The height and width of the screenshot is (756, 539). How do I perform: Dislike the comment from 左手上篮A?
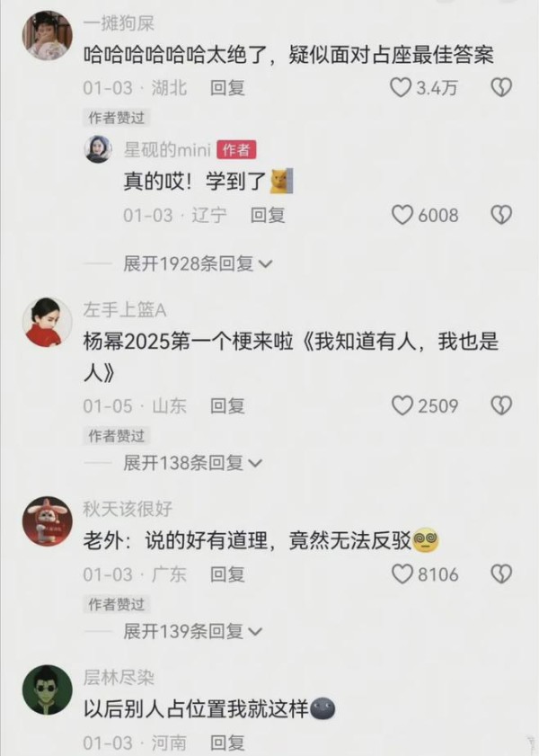[501, 405]
